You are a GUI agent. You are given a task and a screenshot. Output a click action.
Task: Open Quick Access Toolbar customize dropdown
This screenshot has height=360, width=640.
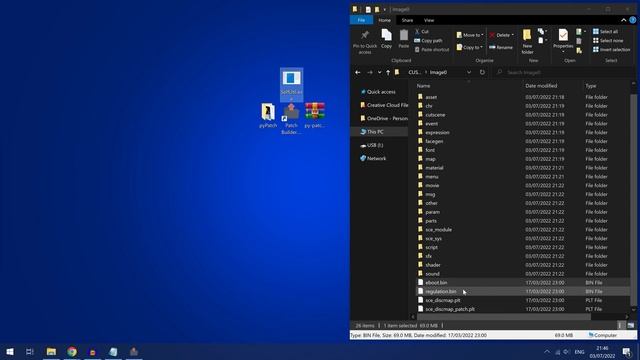tap(384, 9)
